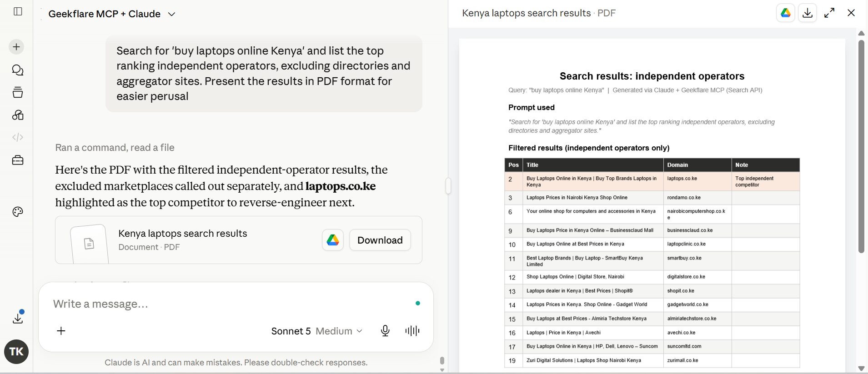Screen dimensions: 868x374
Task: Click the 'Pos' column header in PDF table
Action: (x=513, y=165)
